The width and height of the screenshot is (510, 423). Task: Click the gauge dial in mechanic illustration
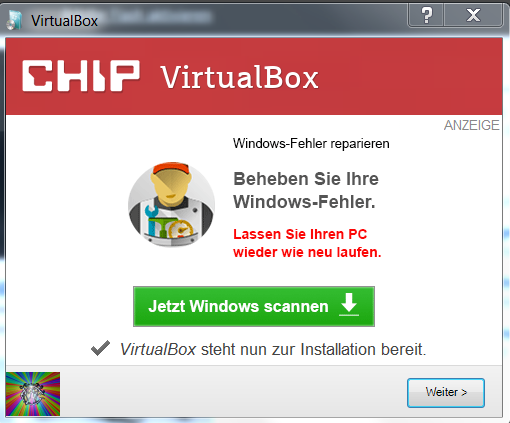[x=181, y=230]
